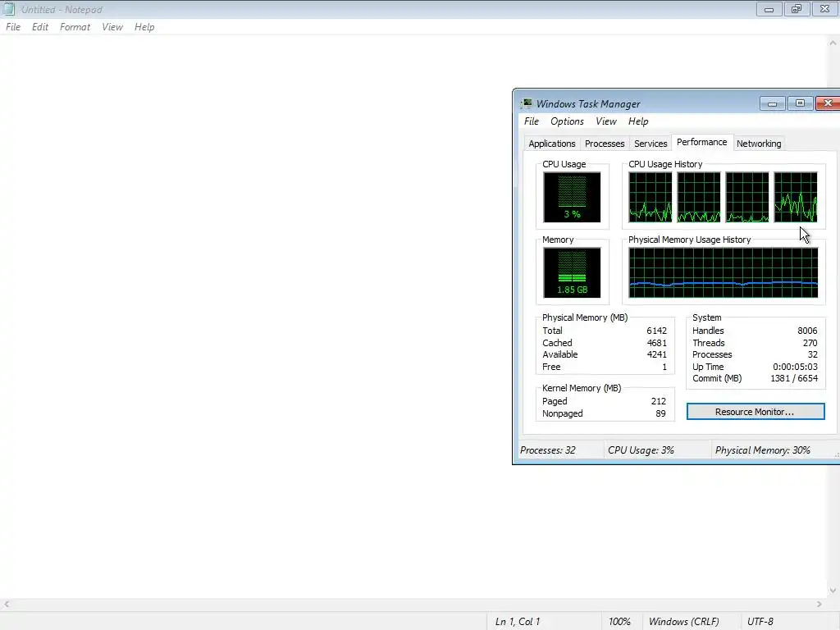Click 'Windows (CRLF)' in Notepad status bar
Screen dimensions: 840x630
(683, 622)
